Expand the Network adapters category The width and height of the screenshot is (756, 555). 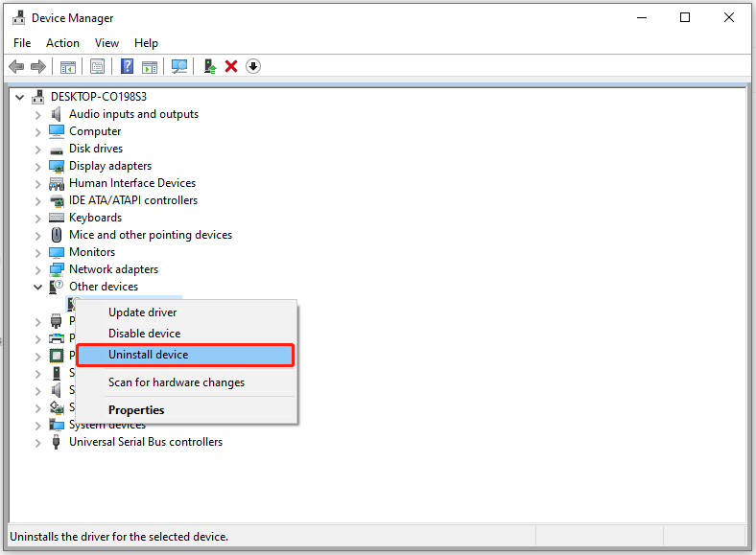pyautogui.click(x=37, y=270)
